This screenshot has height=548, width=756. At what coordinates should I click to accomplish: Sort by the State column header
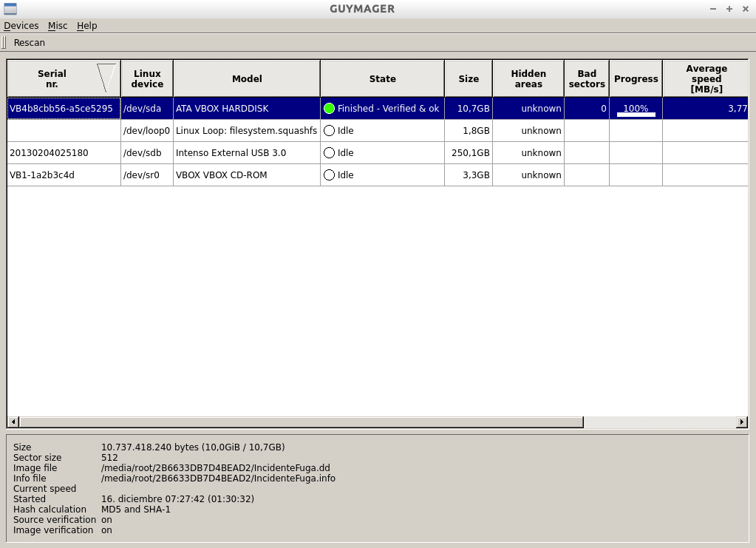point(382,78)
